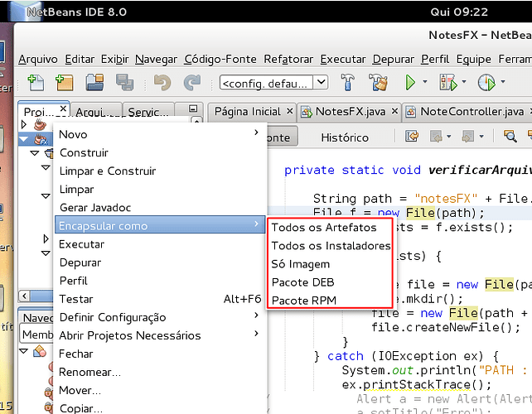Choose Construir in the context menu
The image size is (532, 414).
[x=159, y=152]
